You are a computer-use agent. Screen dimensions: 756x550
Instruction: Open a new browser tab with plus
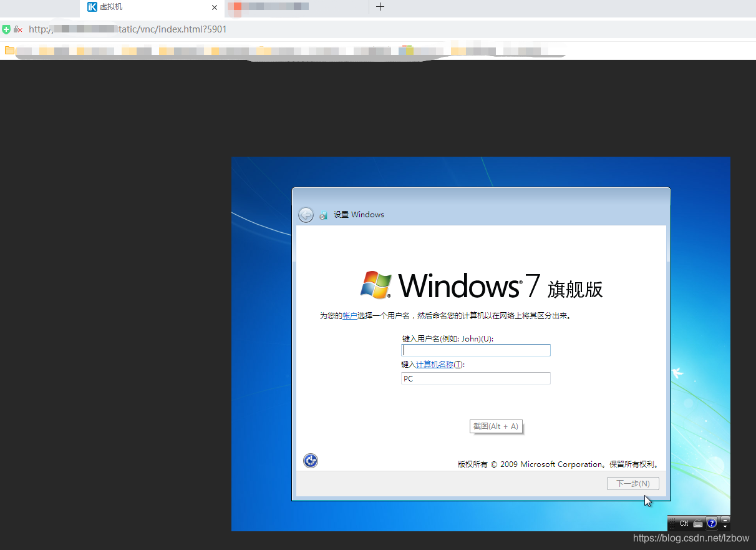(x=380, y=7)
